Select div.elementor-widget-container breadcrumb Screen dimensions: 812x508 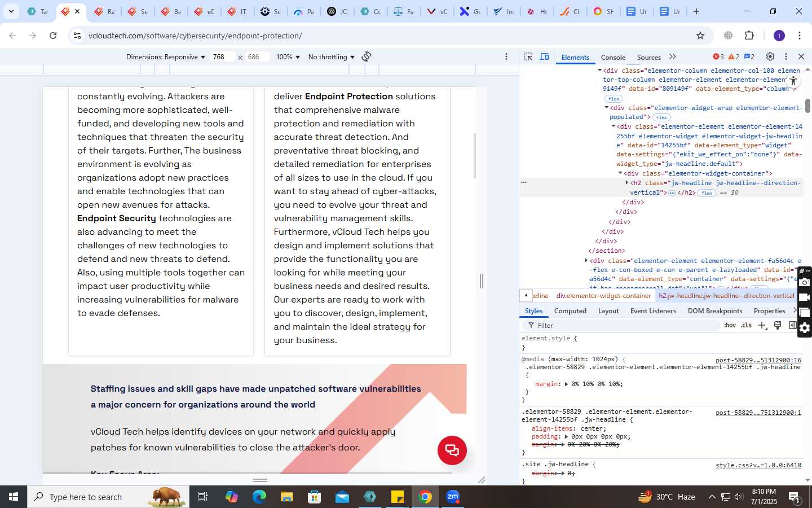(x=603, y=296)
